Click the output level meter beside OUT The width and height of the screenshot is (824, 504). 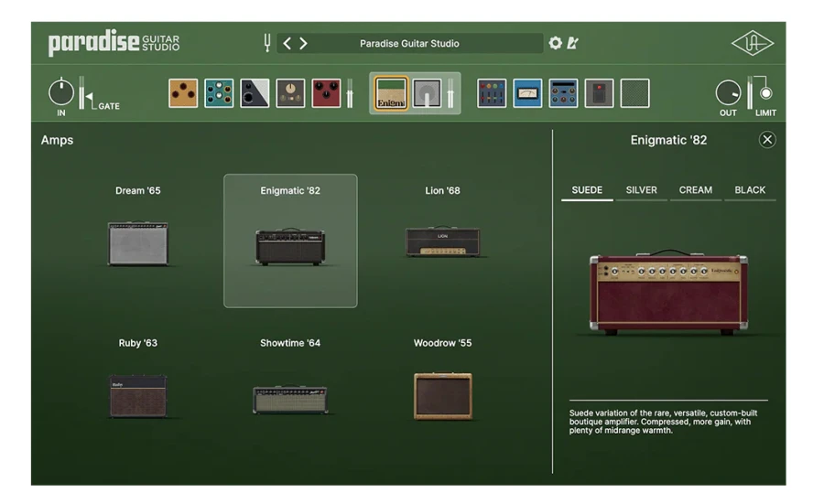750,93
